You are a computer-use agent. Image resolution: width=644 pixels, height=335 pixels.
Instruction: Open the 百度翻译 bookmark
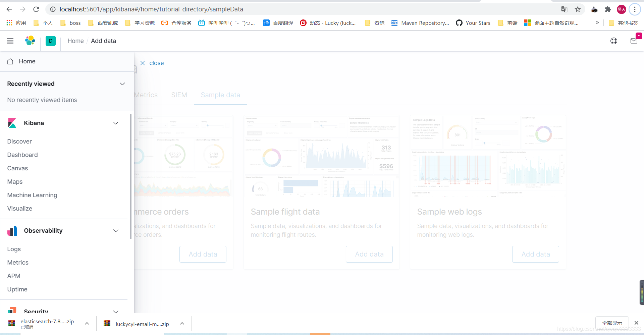click(x=278, y=23)
